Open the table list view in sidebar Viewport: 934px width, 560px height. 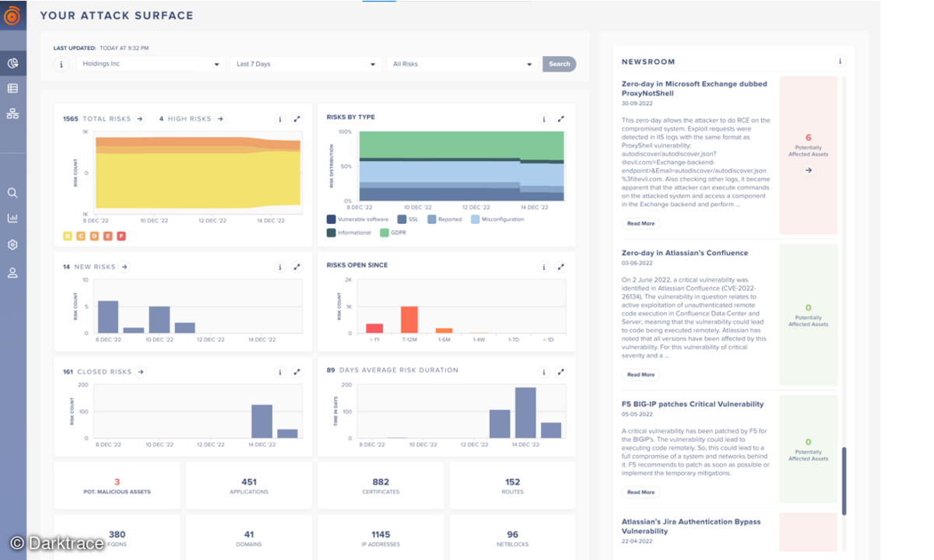pos(12,89)
